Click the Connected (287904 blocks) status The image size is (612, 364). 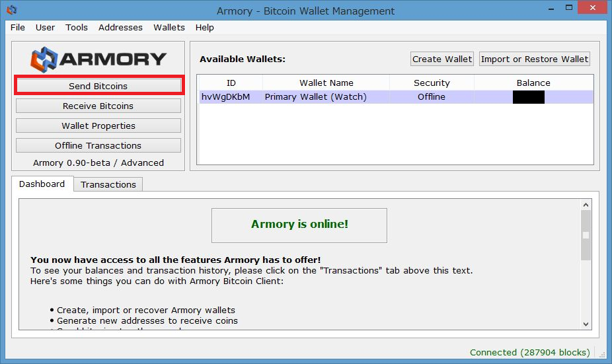pos(529,352)
